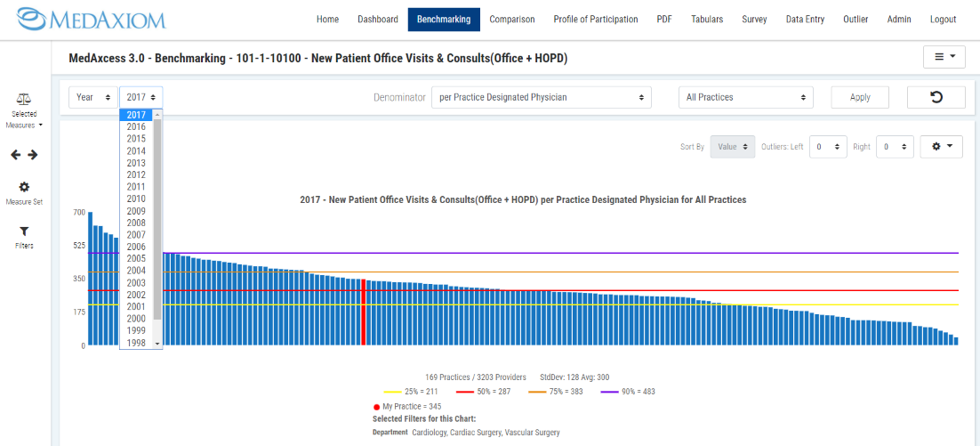Open the hamburger menu button
This screenshot has width=980, height=446.
[x=944, y=57]
